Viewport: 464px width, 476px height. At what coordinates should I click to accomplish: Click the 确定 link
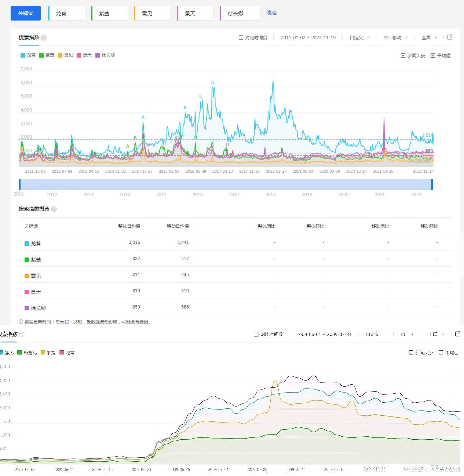click(x=271, y=13)
